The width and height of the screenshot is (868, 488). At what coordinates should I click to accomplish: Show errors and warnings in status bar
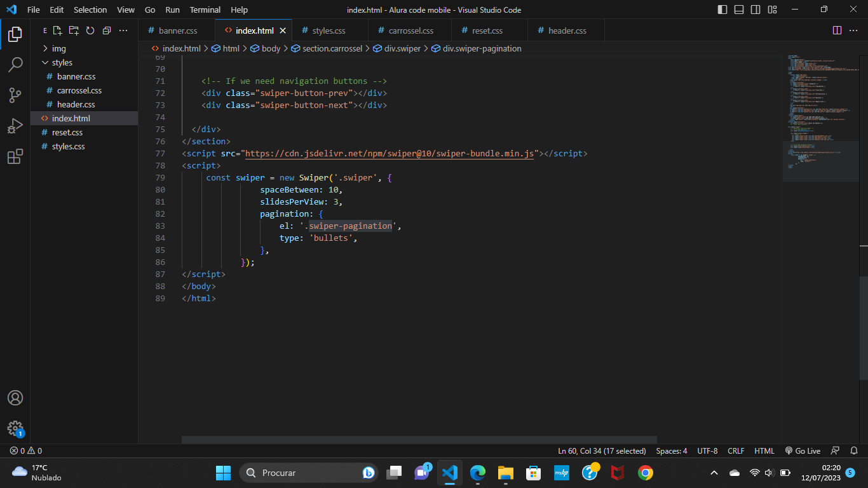coord(26,451)
